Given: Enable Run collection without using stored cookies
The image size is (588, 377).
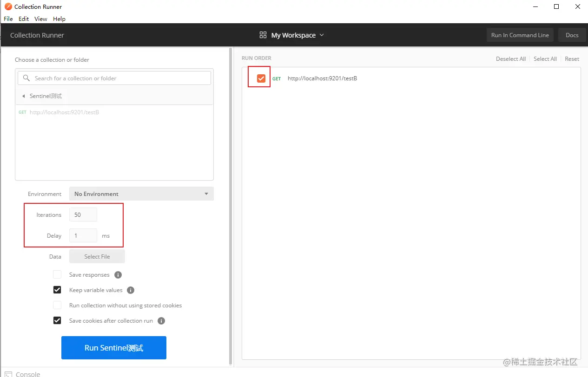Looking at the screenshot, I should coord(57,305).
